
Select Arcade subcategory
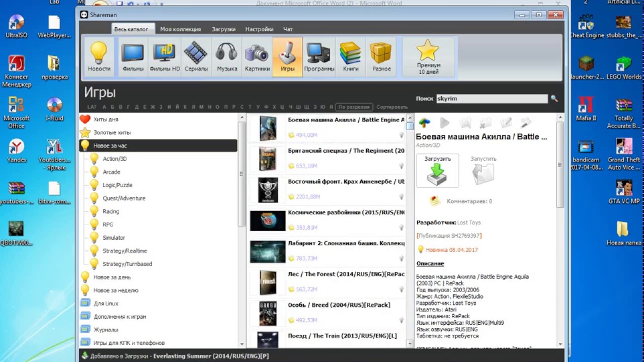[x=111, y=172]
